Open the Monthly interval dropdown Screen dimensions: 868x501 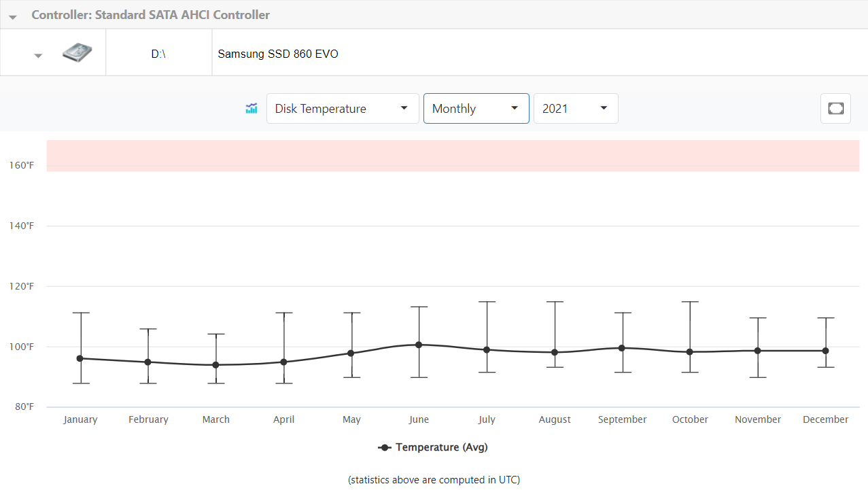pyautogui.click(x=476, y=109)
